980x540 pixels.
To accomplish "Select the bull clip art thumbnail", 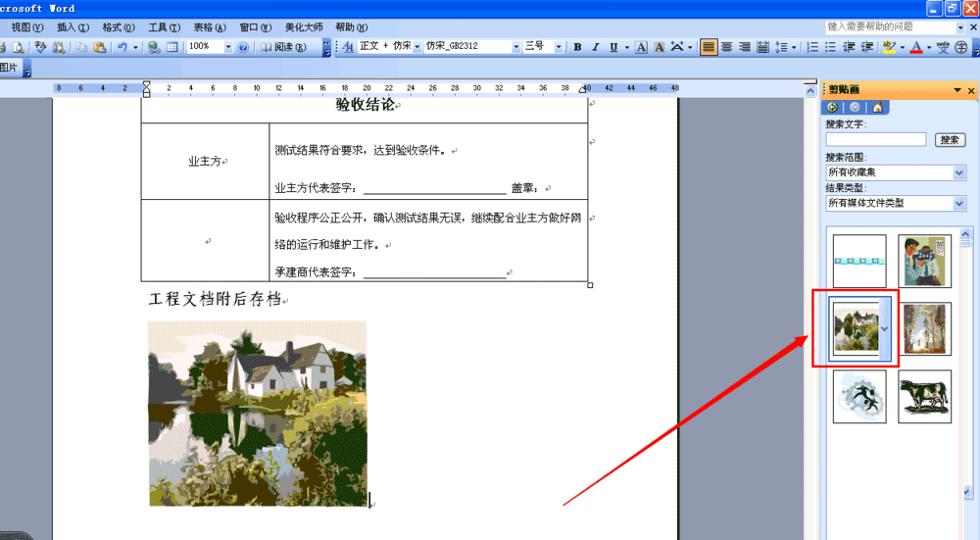I will 924,396.
